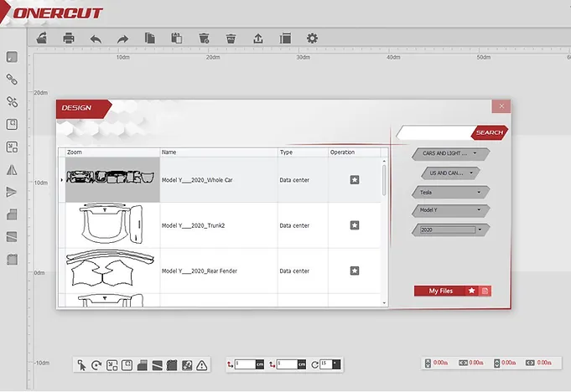Favorite the Model Y Trunk2 row
571x392 pixels.
pyautogui.click(x=355, y=225)
